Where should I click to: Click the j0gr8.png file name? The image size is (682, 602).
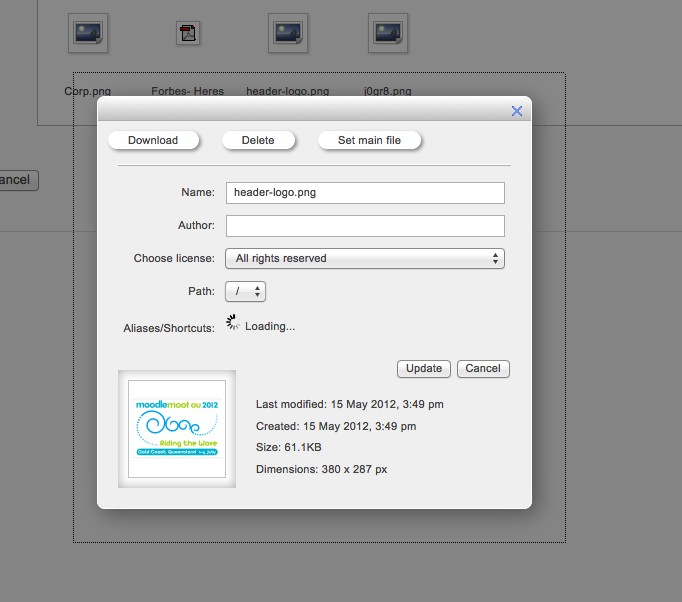[388, 91]
